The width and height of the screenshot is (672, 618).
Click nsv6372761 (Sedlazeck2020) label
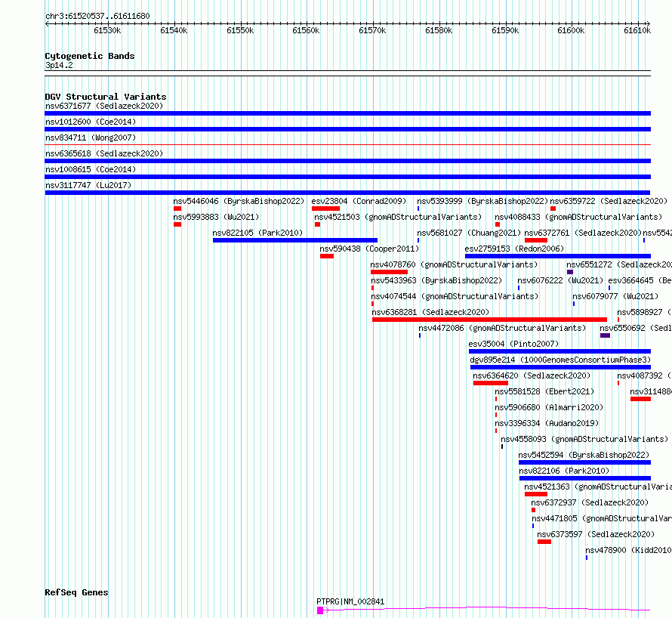[583, 233]
